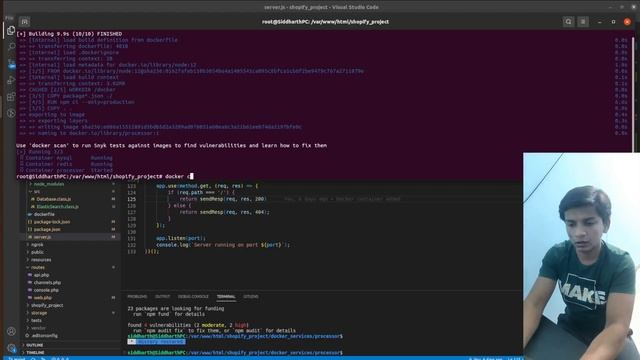Open the Manage gear icon in the activity bar
Screen dimensions: 640x360
(11, 347)
